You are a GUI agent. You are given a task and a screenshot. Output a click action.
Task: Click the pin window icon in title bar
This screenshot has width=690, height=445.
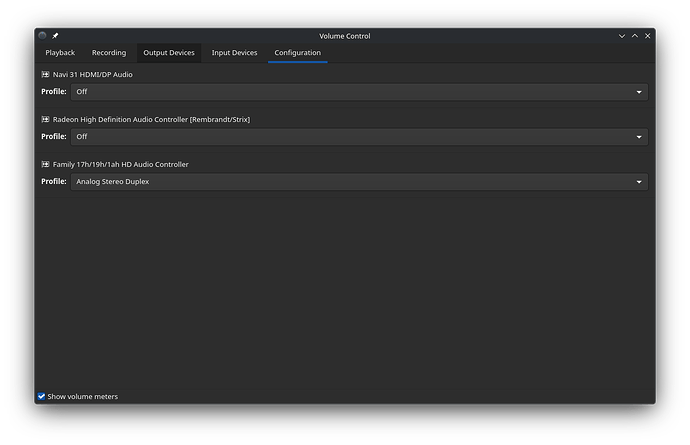coord(56,36)
